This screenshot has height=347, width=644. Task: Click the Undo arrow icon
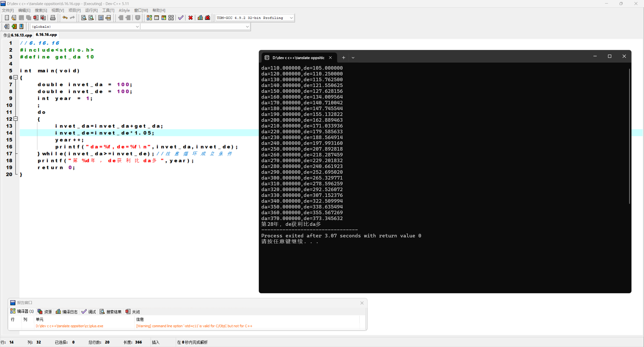click(x=65, y=18)
